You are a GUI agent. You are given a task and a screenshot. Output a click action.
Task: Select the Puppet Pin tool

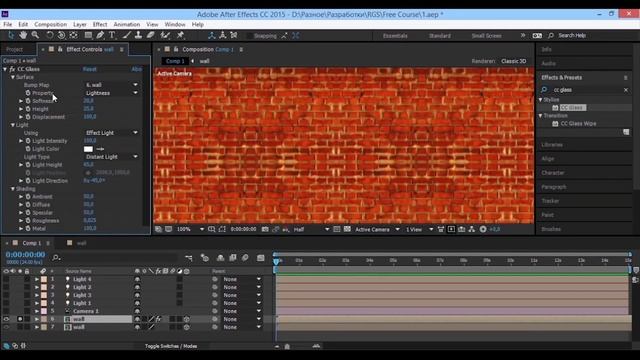click(x=180, y=36)
